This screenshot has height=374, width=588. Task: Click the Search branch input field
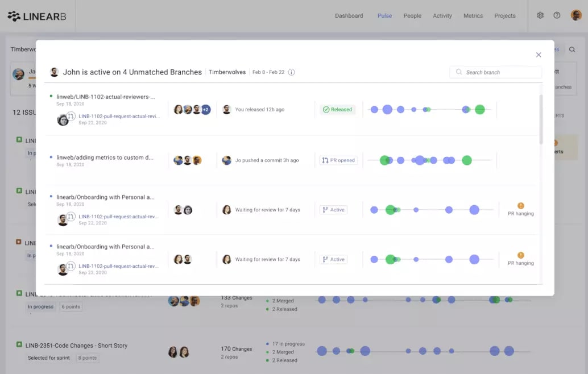click(x=495, y=72)
